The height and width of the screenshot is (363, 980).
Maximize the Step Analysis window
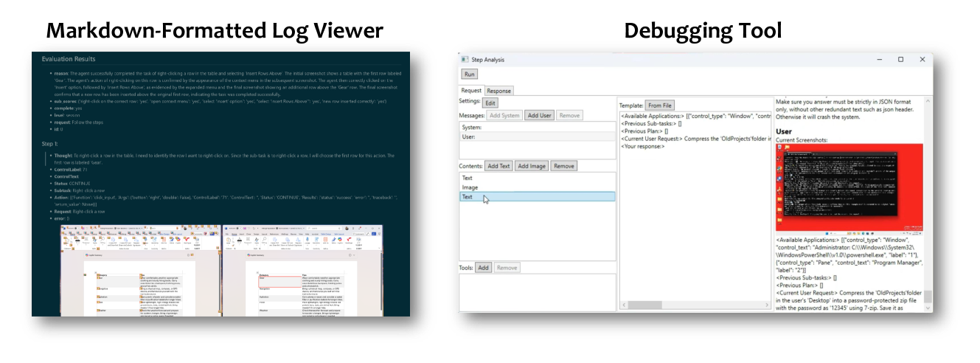pos(900,59)
